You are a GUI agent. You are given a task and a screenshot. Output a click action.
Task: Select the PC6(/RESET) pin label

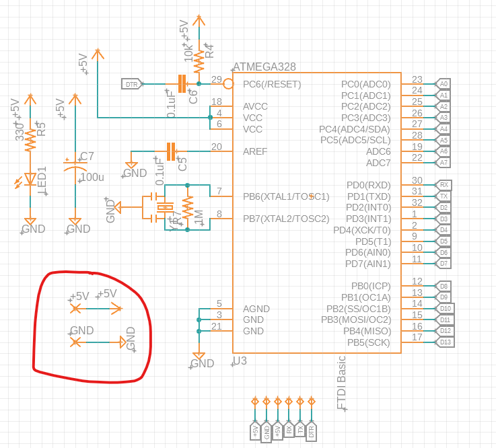272,84
